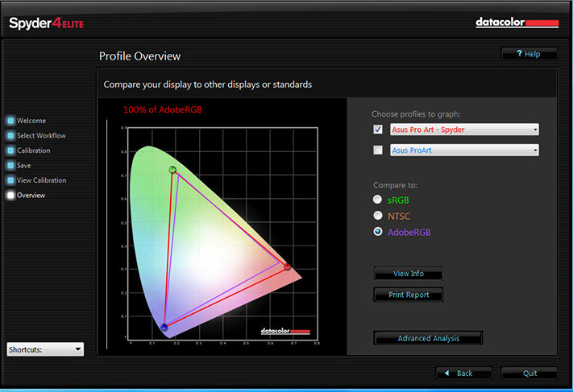The width and height of the screenshot is (573, 392).
Task: Click the Back arrow icon
Action: pyautogui.click(x=446, y=373)
